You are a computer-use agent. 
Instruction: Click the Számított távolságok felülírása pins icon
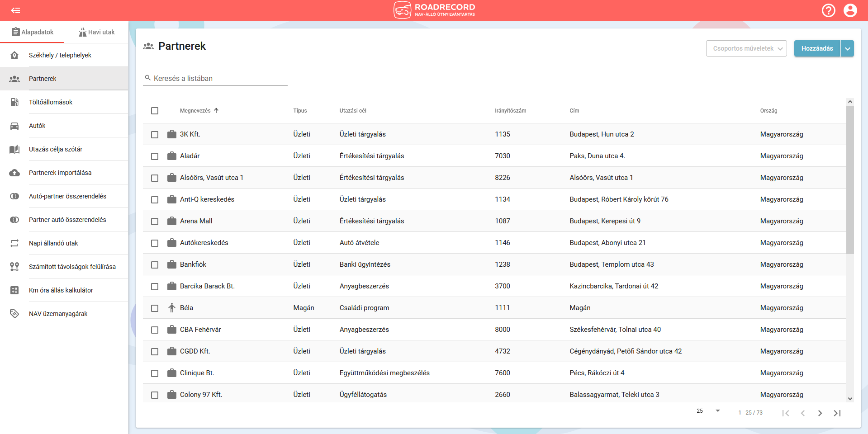[14, 267]
